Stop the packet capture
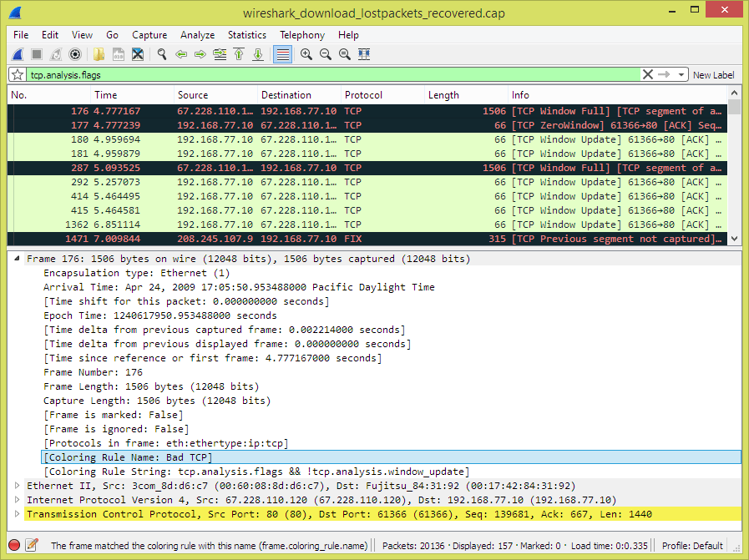This screenshot has width=749, height=560. pyautogui.click(x=35, y=54)
